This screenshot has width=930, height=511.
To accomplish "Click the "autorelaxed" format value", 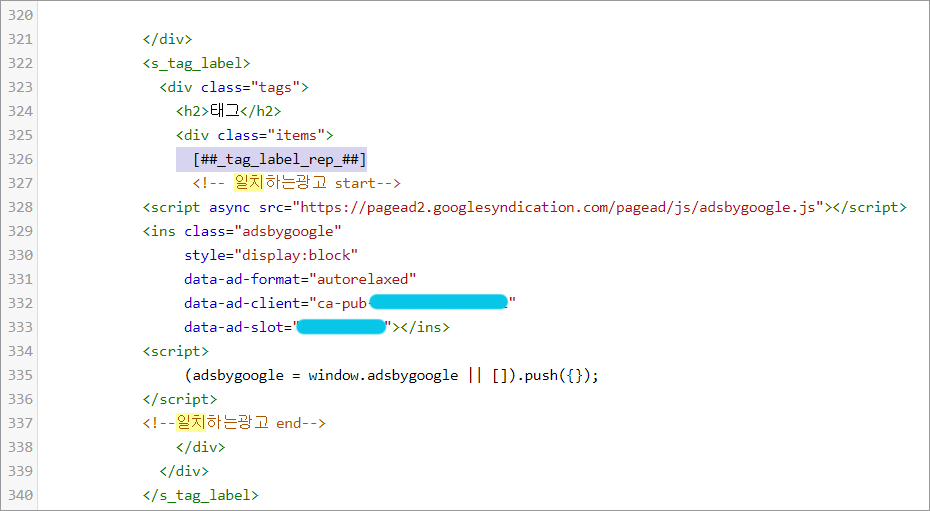I will click(x=363, y=279).
